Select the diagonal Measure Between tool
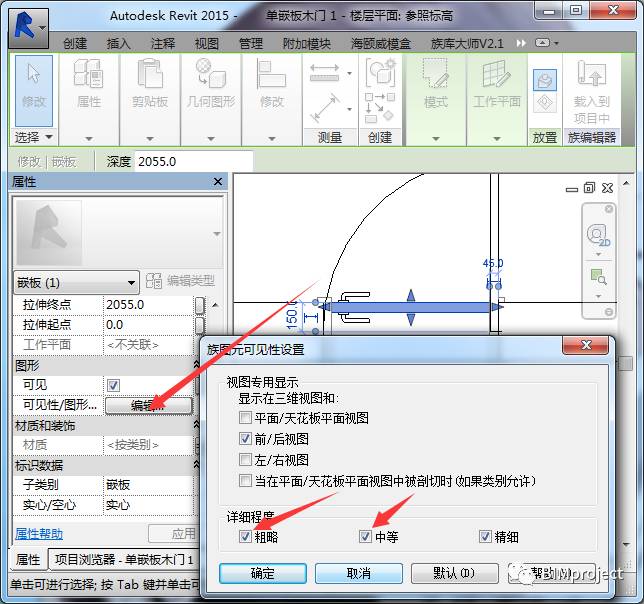The height and width of the screenshot is (604, 644). tap(324, 108)
